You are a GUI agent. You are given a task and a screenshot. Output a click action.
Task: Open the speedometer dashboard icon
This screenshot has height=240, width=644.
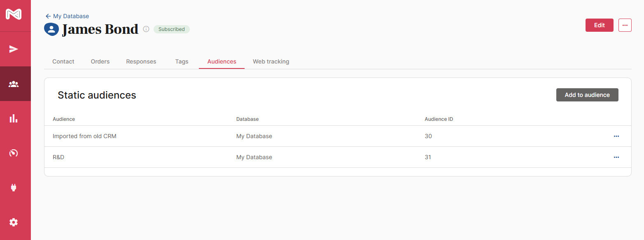tap(14, 153)
